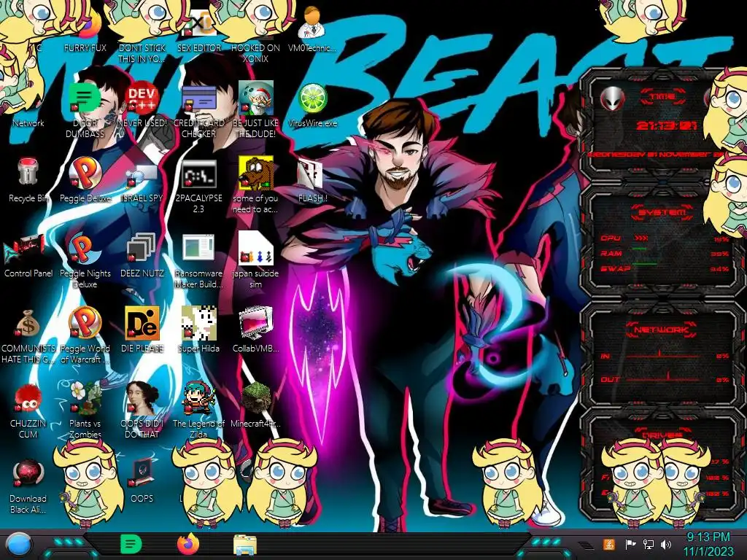747x560 pixels.
Task: Click the TIME header on the widget
Action: tap(662, 97)
